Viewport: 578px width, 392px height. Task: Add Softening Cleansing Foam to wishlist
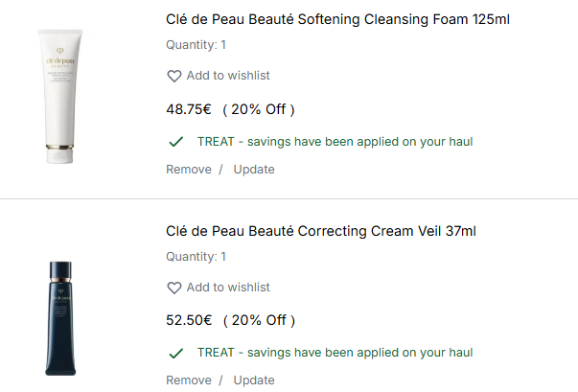(x=228, y=76)
